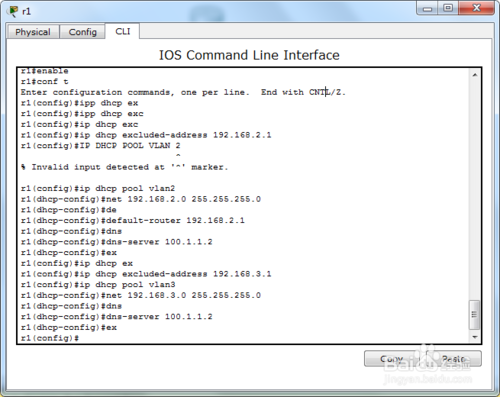This screenshot has height=397, width=500.
Task: Click the Paste button
Action: click(453, 359)
